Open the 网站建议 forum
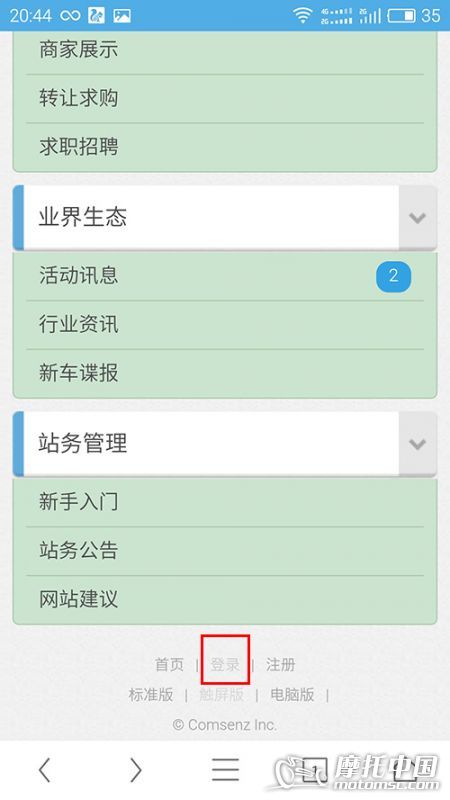The width and height of the screenshot is (450, 800). tap(225, 599)
